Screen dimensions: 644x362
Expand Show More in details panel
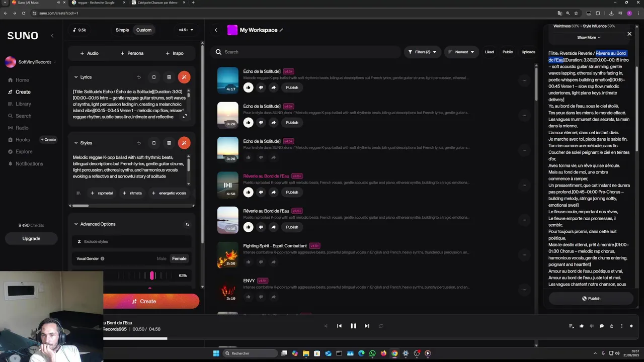589,37
